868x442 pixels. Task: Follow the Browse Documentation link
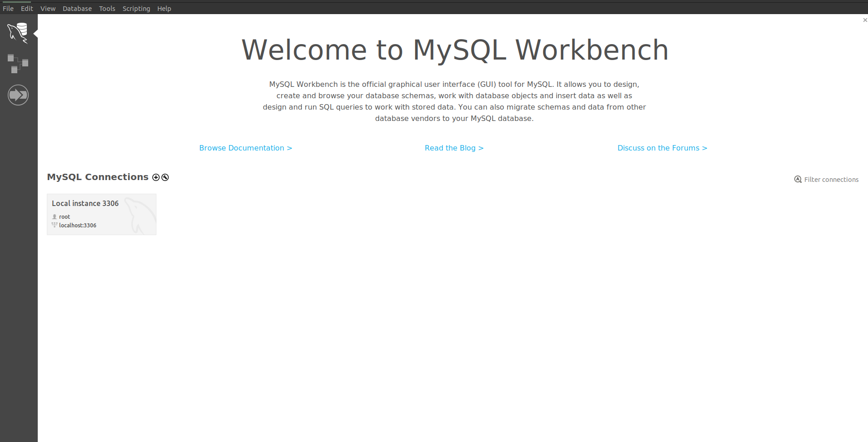tap(246, 148)
